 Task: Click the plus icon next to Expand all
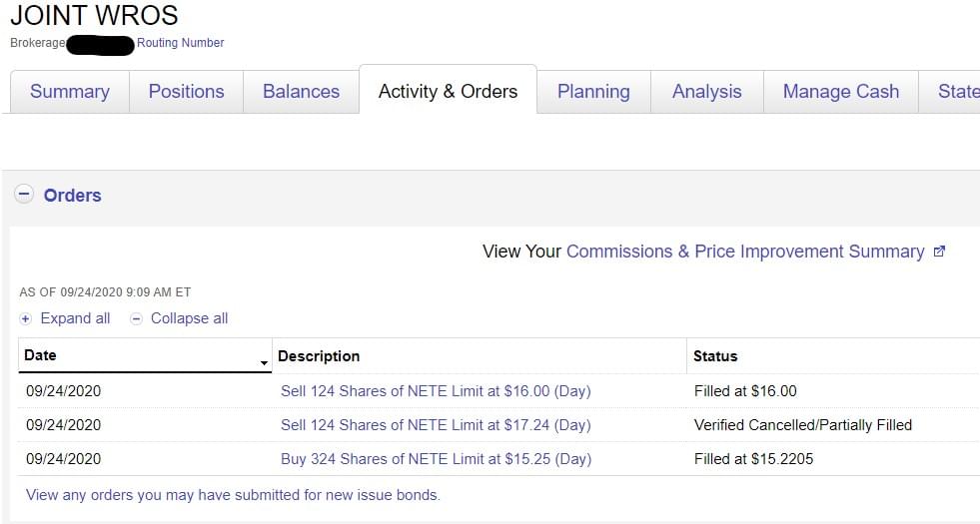[x=26, y=318]
